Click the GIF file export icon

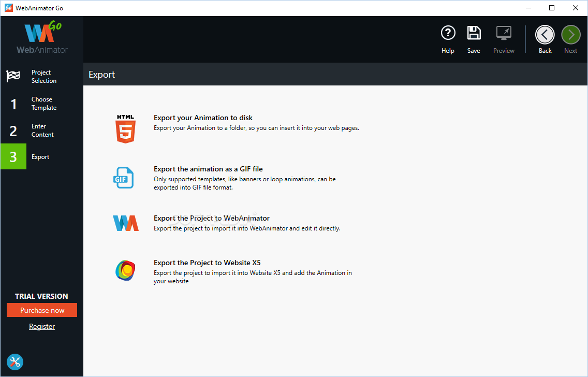[124, 178]
